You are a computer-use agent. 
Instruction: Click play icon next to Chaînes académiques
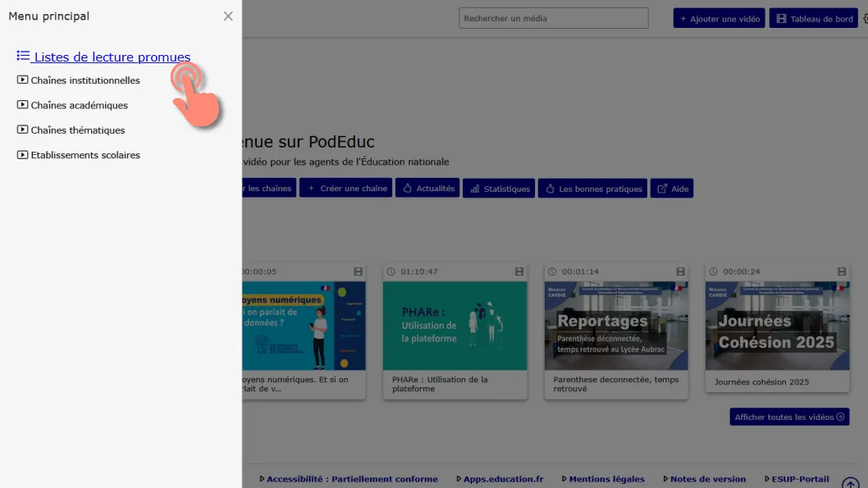(x=22, y=105)
